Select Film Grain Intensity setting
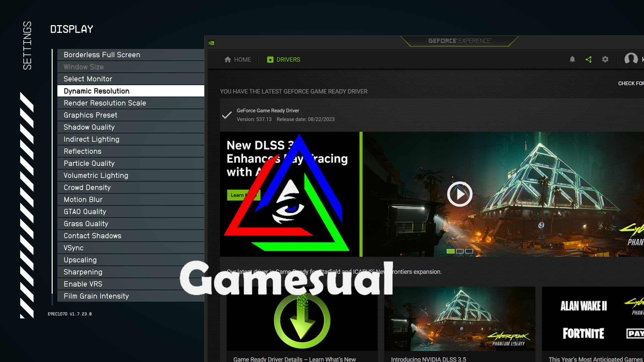The image size is (644, 362). point(131,296)
